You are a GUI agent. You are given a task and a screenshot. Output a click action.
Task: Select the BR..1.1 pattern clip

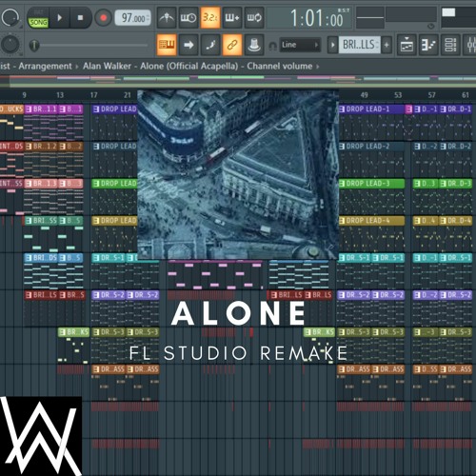pos(41,109)
